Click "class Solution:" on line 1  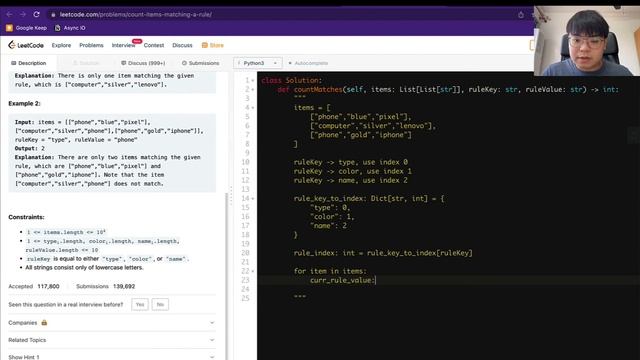tap(291, 80)
